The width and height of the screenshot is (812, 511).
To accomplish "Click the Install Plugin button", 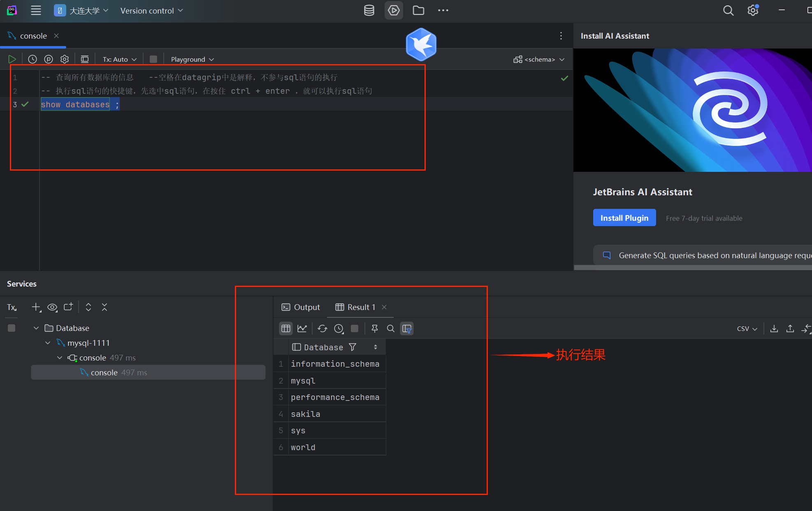I will coord(624,218).
